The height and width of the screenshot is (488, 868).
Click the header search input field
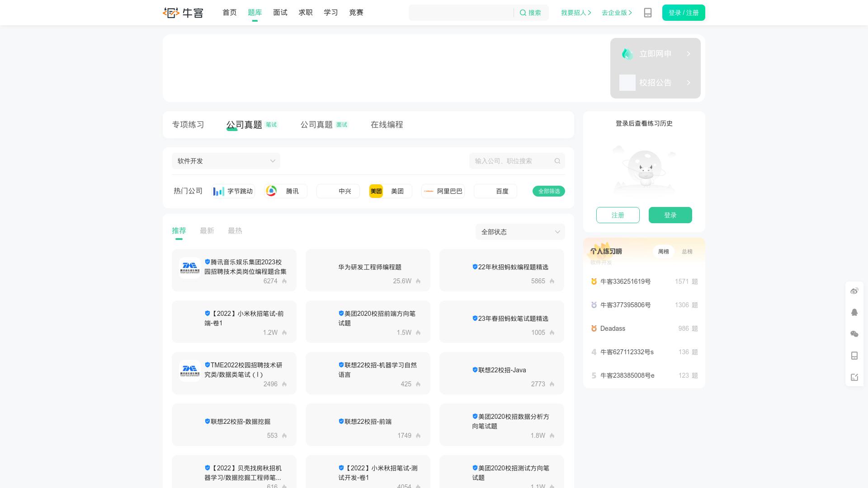coord(461,13)
